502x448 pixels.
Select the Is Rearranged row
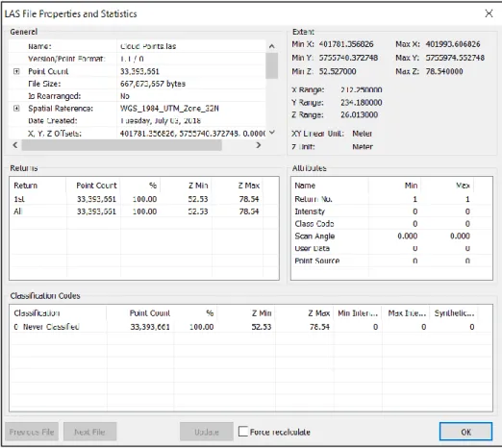tap(138, 96)
